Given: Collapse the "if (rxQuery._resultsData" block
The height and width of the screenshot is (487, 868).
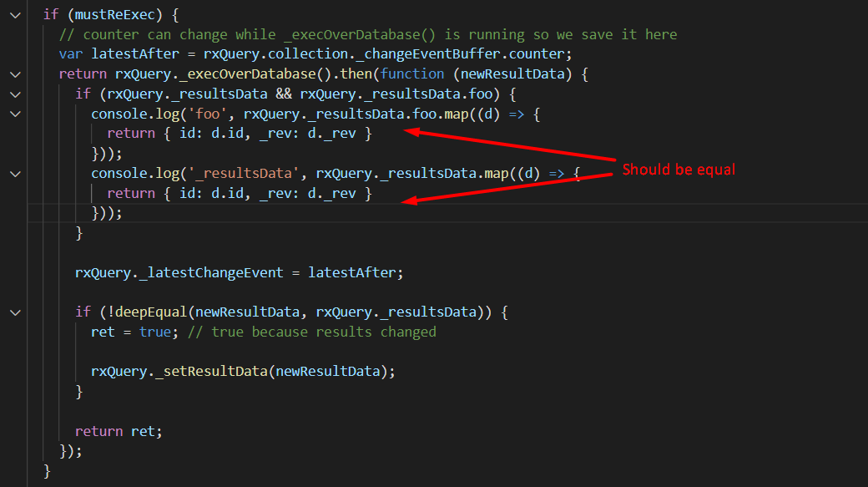Looking at the screenshot, I should click(14, 94).
